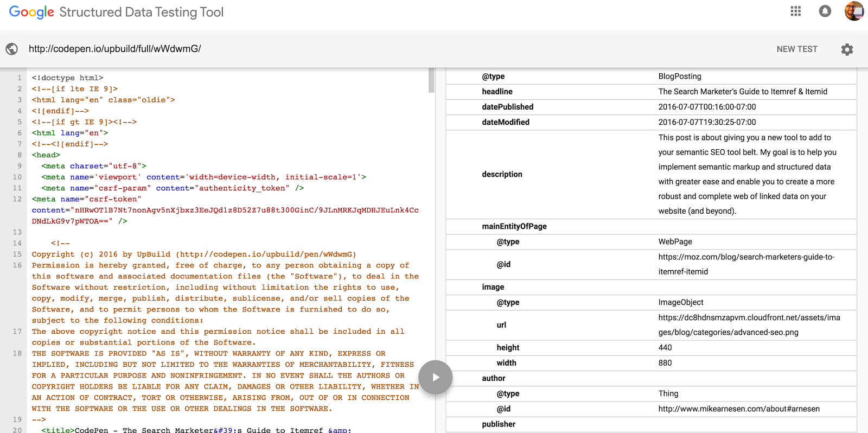Image resolution: width=868 pixels, height=433 pixels.
Task: Click the Thing type value
Action: pos(668,393)
